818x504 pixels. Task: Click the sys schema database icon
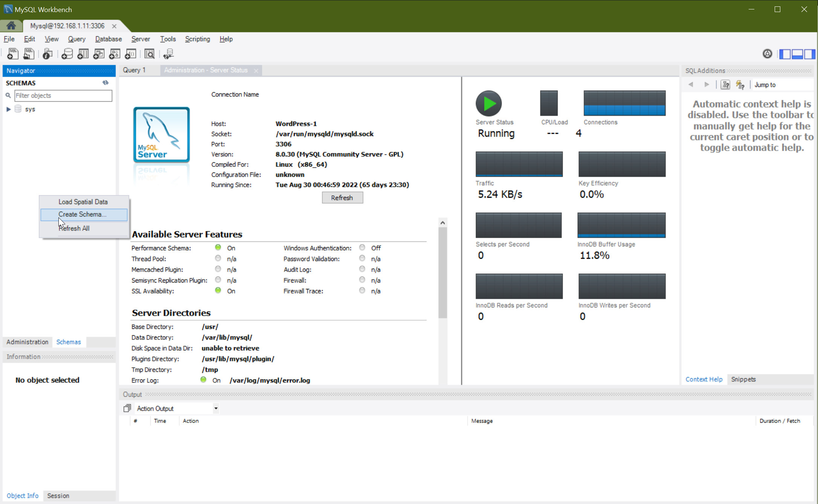[18, 109]
